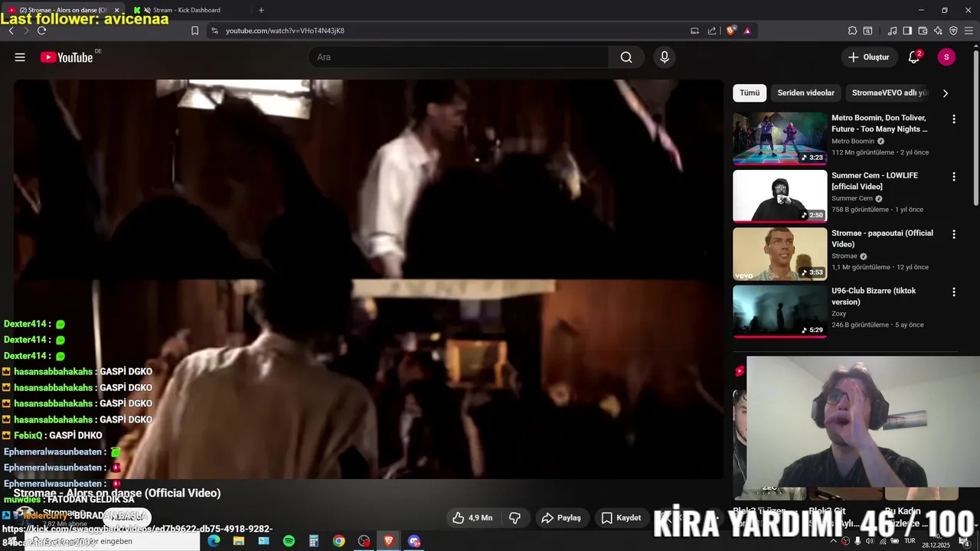The width and height of the screenshot is (980, 551).
Task: Open Google Chrome from the taskbar
Action: coord(338,541)
